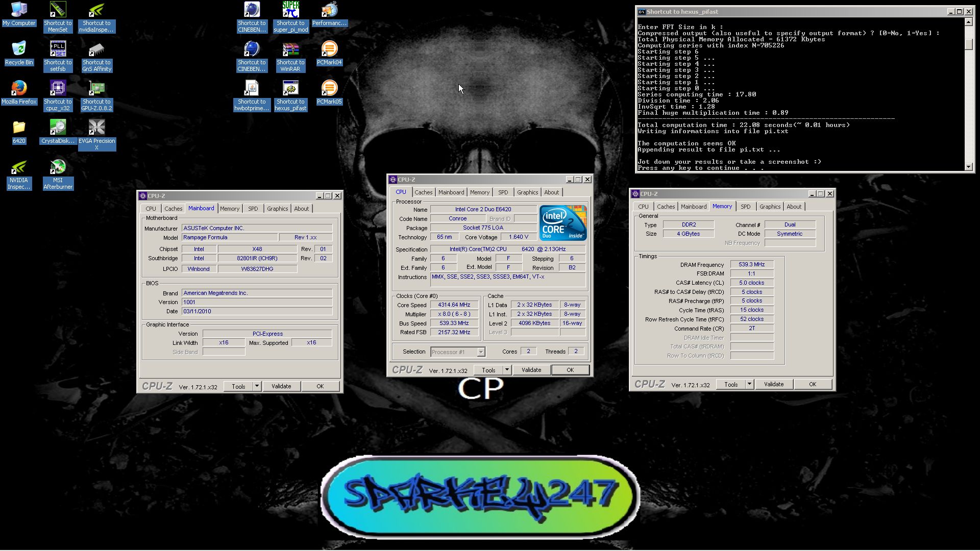Click the CAS# Latency value 5.0 clocks
The width and height of the screenshot is (980, 551).
752,283
